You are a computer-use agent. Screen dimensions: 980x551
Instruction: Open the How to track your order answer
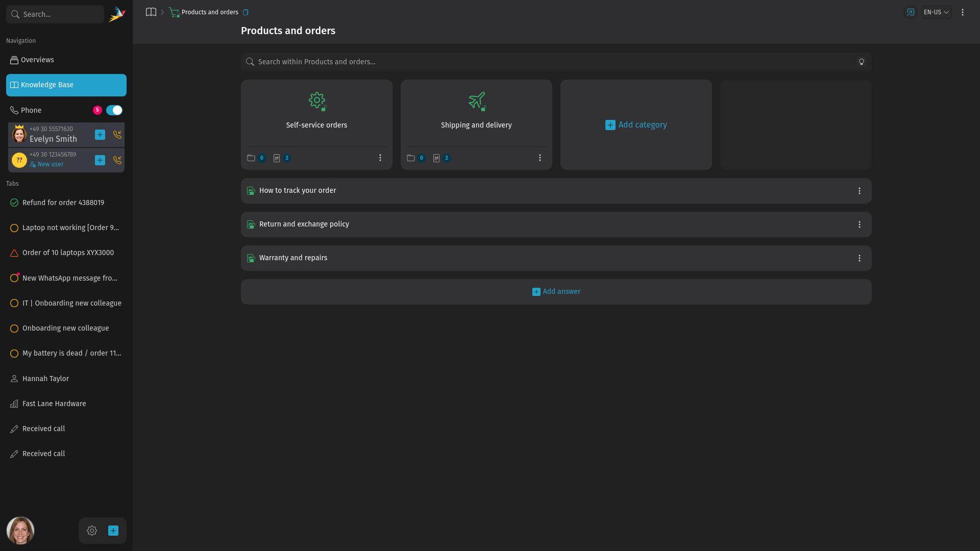556,191
